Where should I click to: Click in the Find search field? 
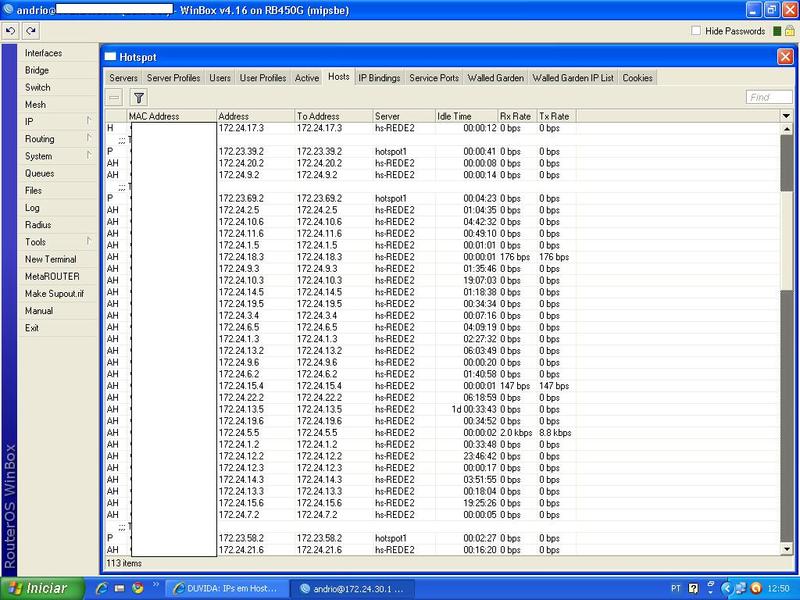point(769,98)
